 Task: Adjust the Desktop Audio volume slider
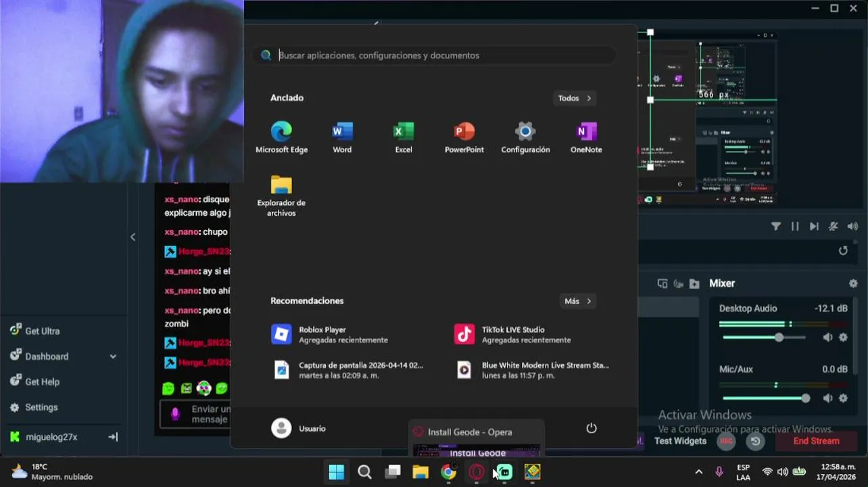[x=764, y=337]
